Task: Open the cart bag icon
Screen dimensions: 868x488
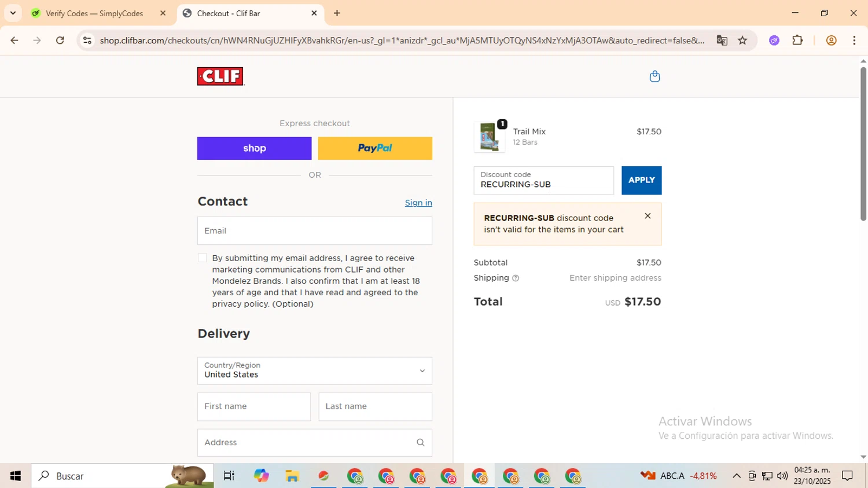Action: 654,76
